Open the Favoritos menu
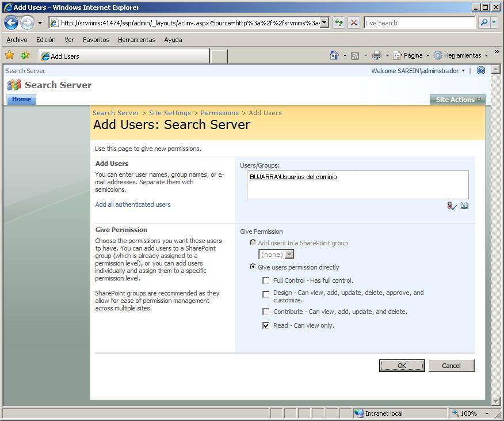This screenshot has height=421, width=504. 96,40
